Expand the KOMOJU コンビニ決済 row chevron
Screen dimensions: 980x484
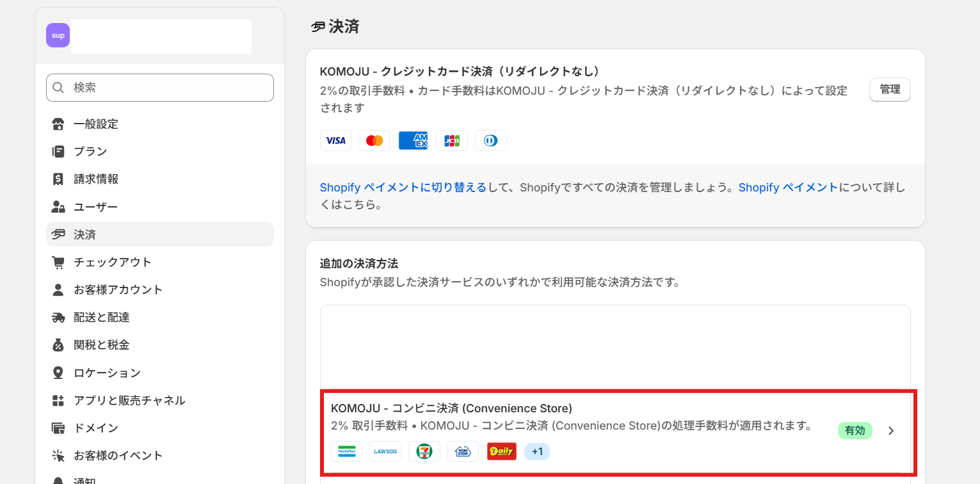[890, 431]
